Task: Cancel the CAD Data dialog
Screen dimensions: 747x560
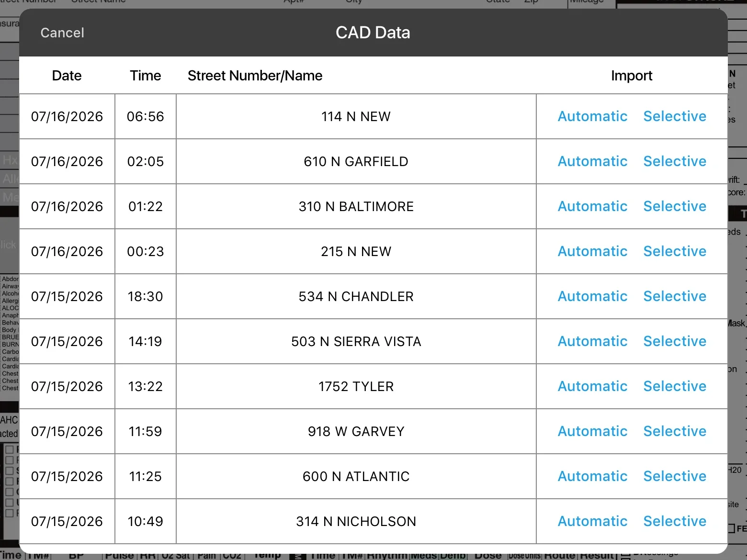Action: (x=62, y=33)
